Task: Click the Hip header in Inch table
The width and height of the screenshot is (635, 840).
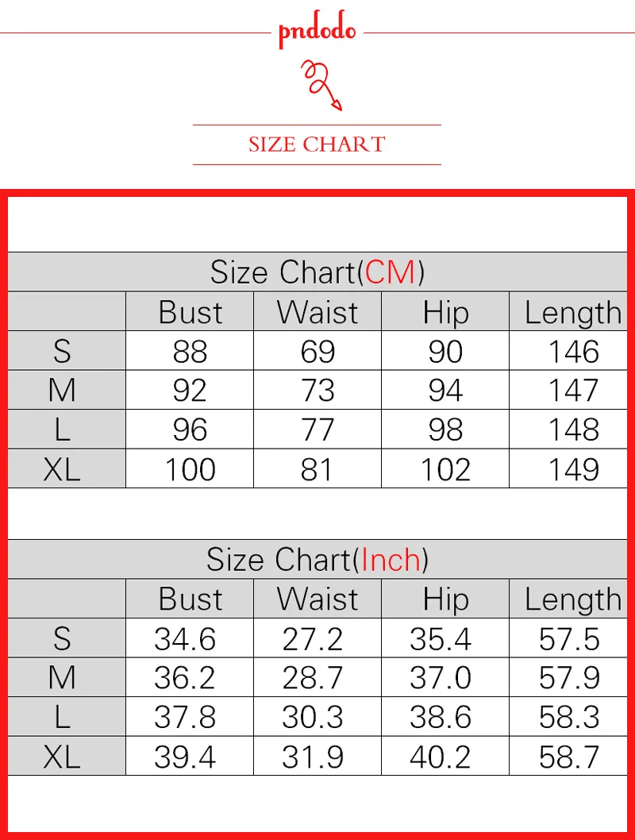Action: [445, 599]
